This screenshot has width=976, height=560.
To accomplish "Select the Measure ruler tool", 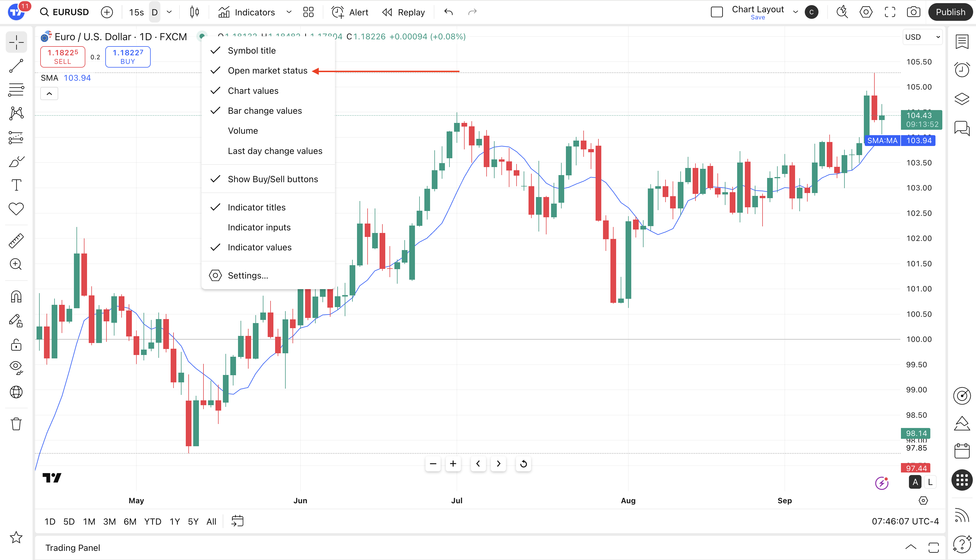I will pyautogui.click(x=16, y=241).
